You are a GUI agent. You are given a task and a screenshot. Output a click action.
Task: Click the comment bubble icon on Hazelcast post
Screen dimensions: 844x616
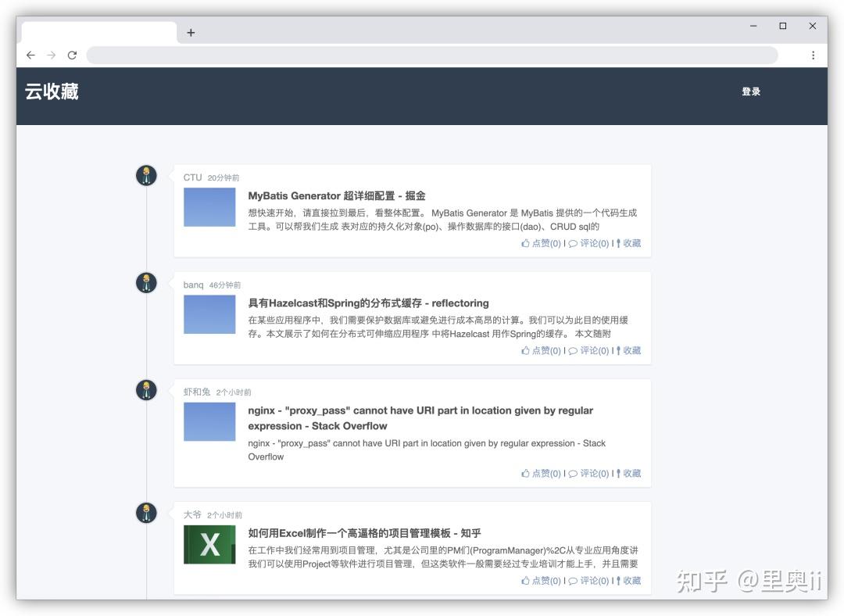(571, 350)
